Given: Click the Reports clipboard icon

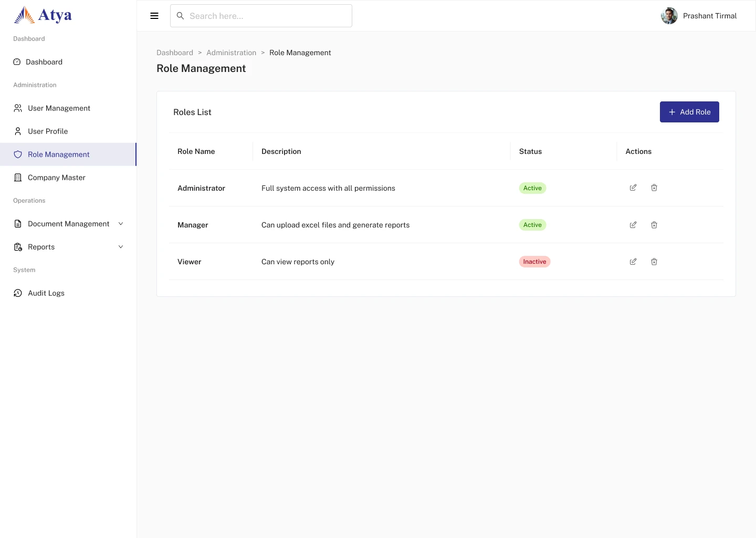Looking at the screenshot, I should tap(18, 247).
